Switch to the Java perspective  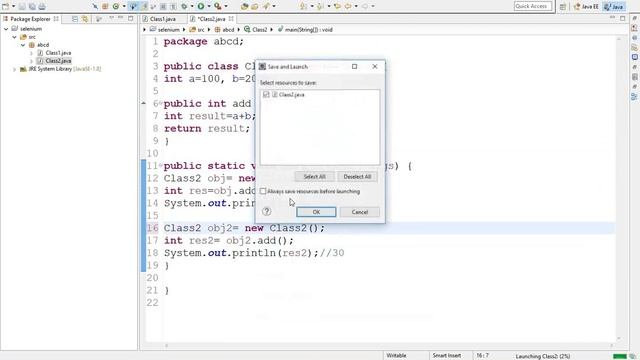[x=613, y=7]
